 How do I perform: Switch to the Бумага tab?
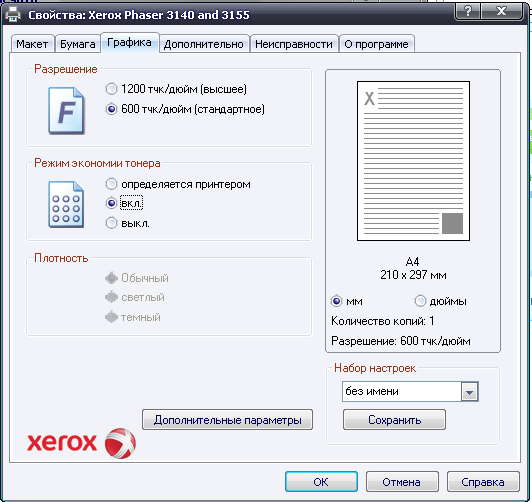coord(78,44)
